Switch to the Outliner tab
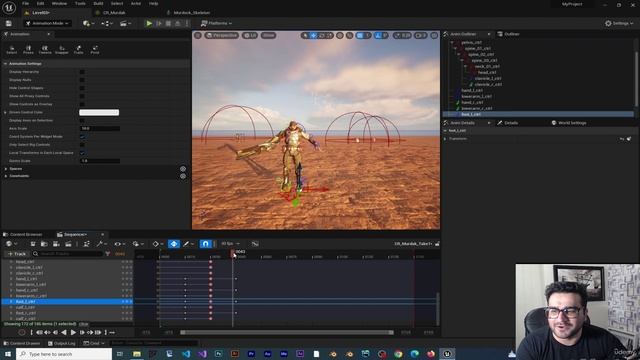The image size is (640, 360). click(x=509, y=34)
